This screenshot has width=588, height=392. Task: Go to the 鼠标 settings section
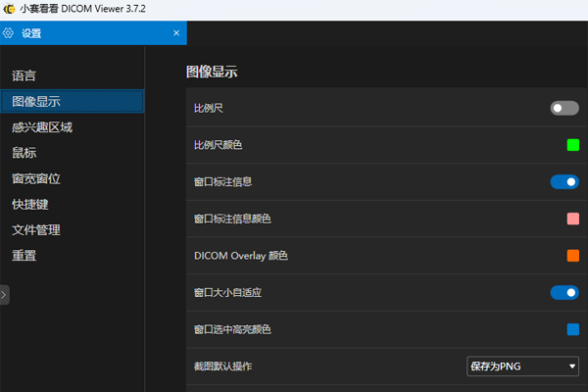coord(72,153)
